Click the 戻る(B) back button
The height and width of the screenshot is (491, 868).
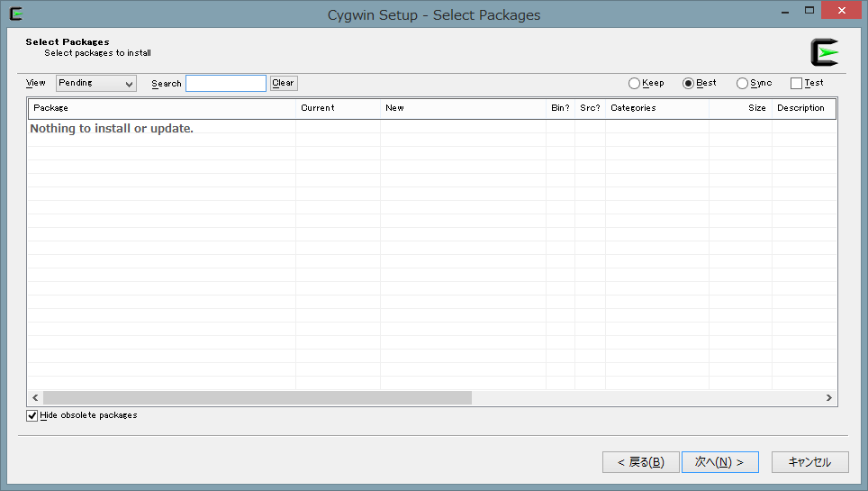tap(641, 462)
